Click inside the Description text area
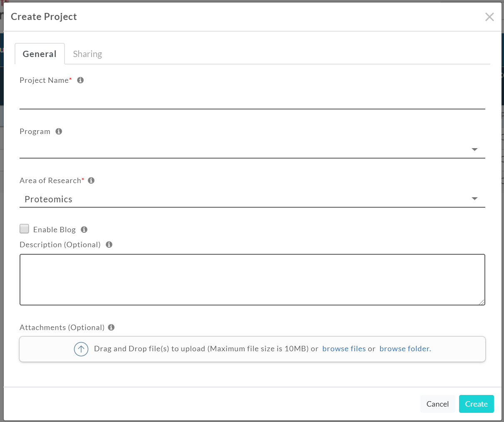 252,280
